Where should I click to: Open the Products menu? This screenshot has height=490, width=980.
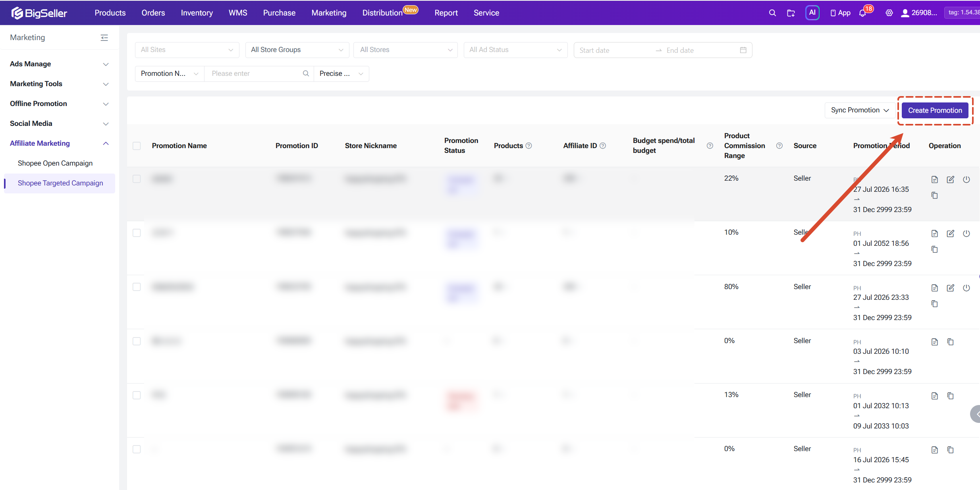click(110, 13)
